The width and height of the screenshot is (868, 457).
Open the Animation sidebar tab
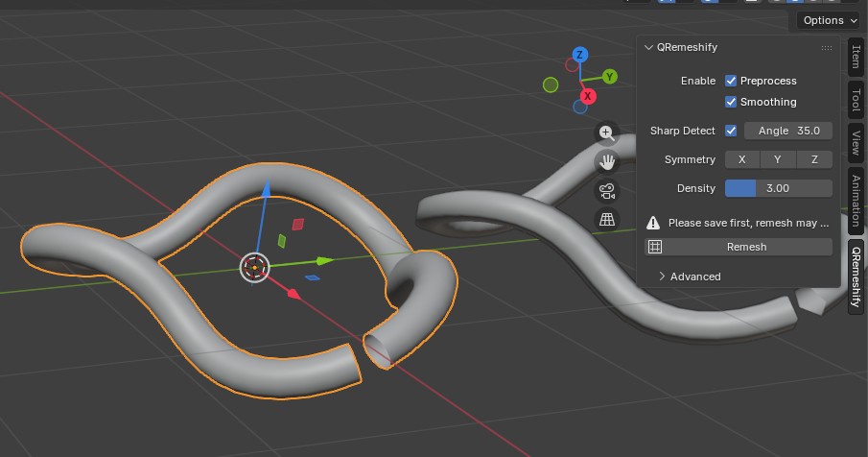tap(856, 199)
